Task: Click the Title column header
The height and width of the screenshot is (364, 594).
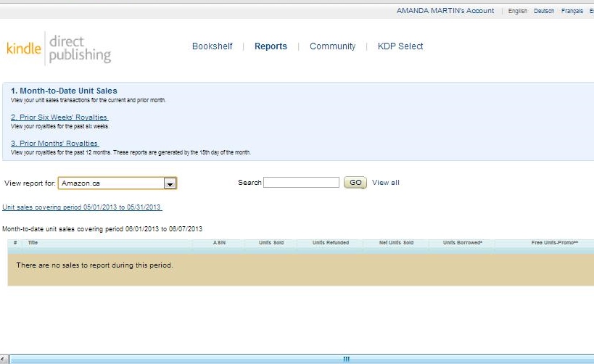Action: 33,243
